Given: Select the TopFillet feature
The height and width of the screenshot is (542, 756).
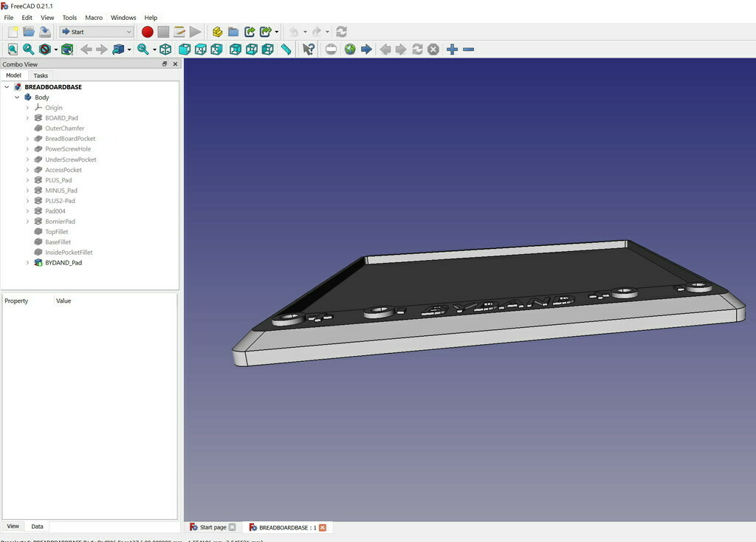Looking at the screenshot, I should coord(58,232).
